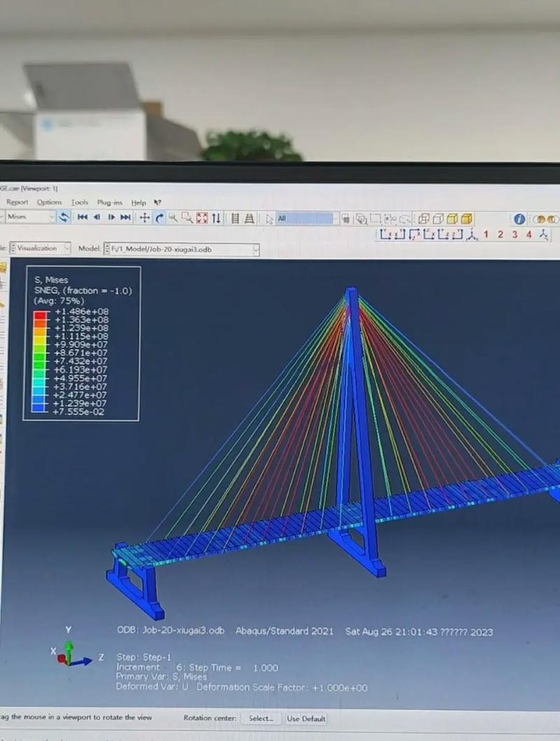Open the Plug-ins menu
Viewport: 560px width, 741px height.
(109, 202)
